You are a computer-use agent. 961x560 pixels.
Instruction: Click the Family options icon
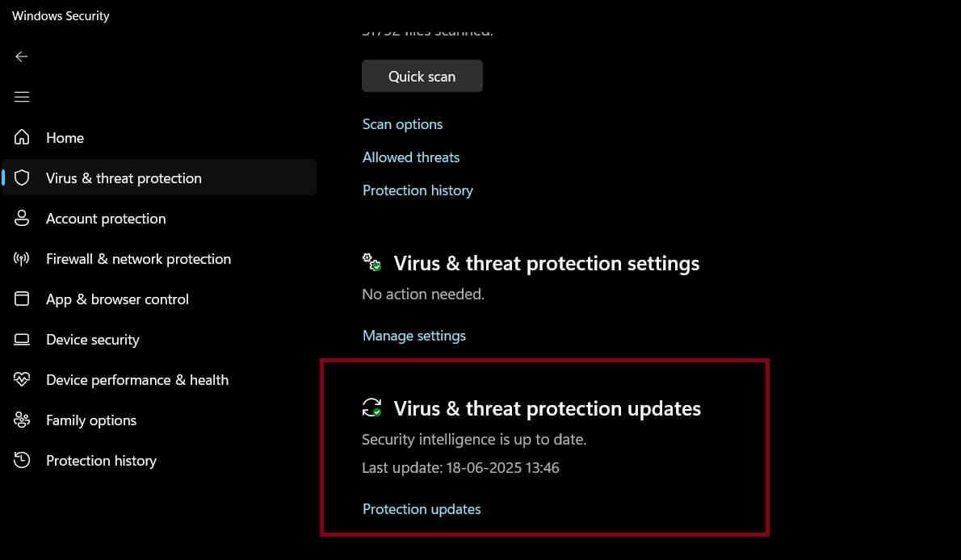[21, 420]
